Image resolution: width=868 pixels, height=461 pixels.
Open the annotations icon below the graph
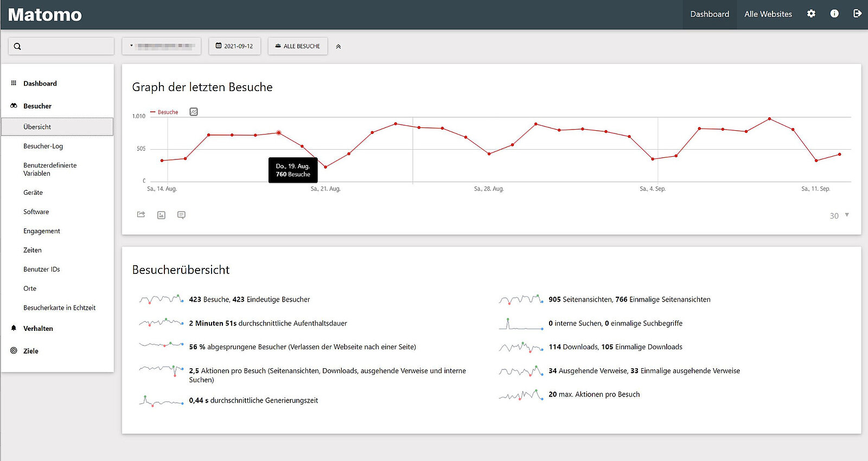181,215
